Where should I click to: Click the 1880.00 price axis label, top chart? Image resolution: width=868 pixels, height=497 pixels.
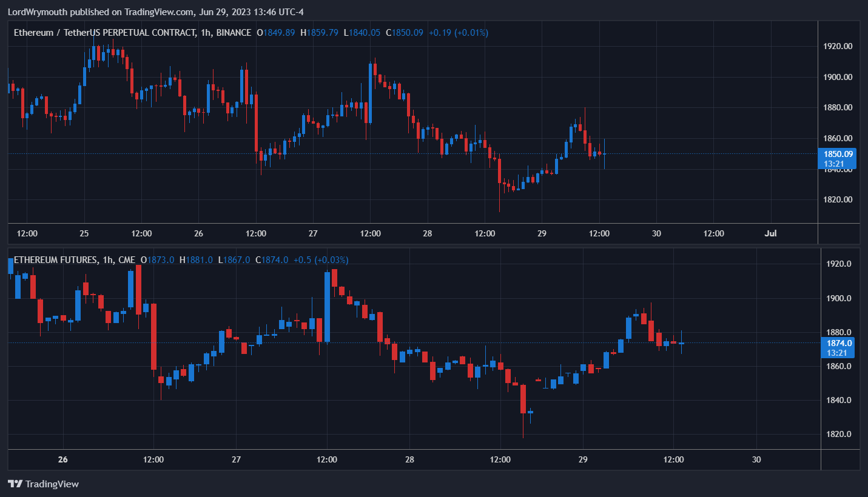tap(839, 108)
